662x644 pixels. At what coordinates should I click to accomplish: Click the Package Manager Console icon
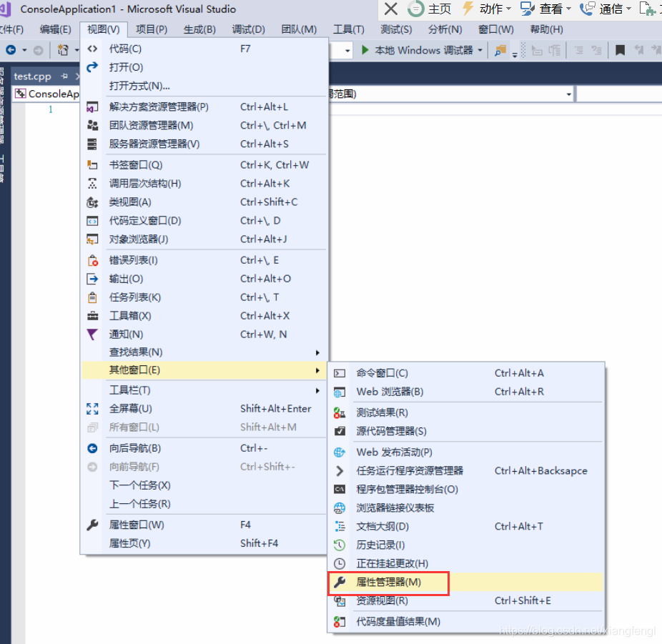[340, 489]
